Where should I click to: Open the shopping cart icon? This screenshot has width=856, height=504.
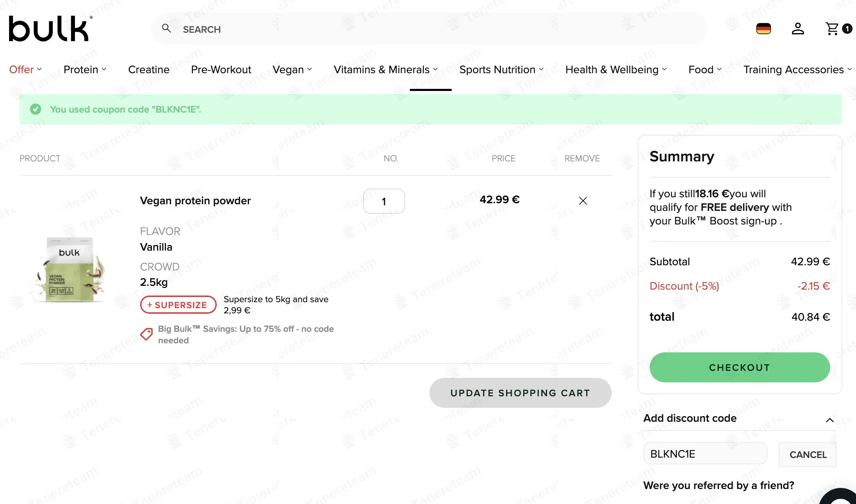832,29
